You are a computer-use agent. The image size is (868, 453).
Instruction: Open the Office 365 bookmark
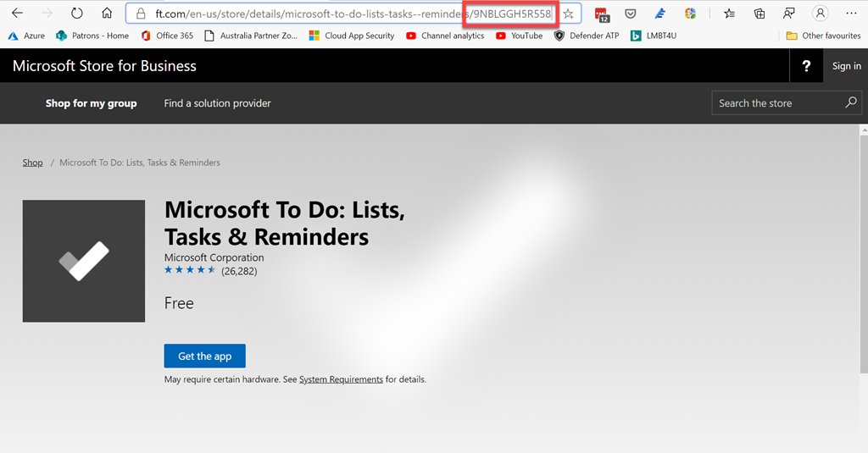167,36
